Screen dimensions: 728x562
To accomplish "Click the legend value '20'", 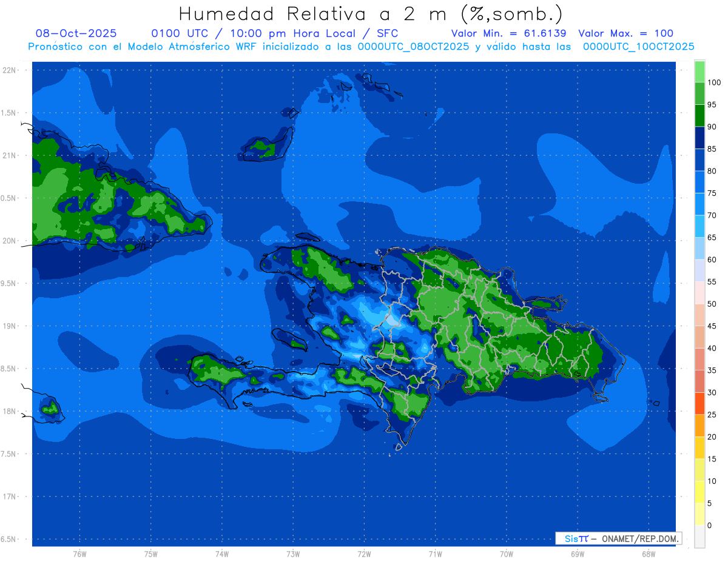I will click(x=712, y=437).
